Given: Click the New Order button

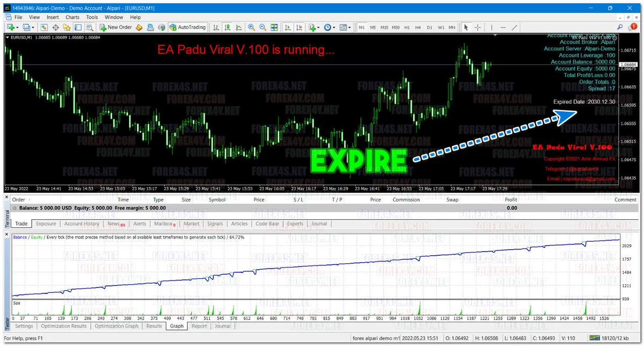Looking at the screenshot, I should (x=115, y=27).
